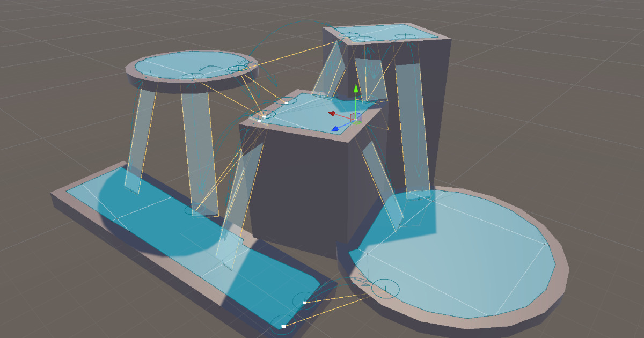Click the green-outlined bottom plane handle on the gizmo
This screenshot has height=338, width=644.
coord(356,122)
